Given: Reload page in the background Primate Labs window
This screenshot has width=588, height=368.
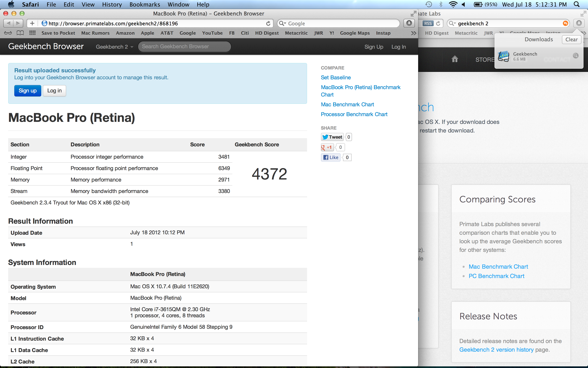Looking at the screenshot, I should 438,23.
